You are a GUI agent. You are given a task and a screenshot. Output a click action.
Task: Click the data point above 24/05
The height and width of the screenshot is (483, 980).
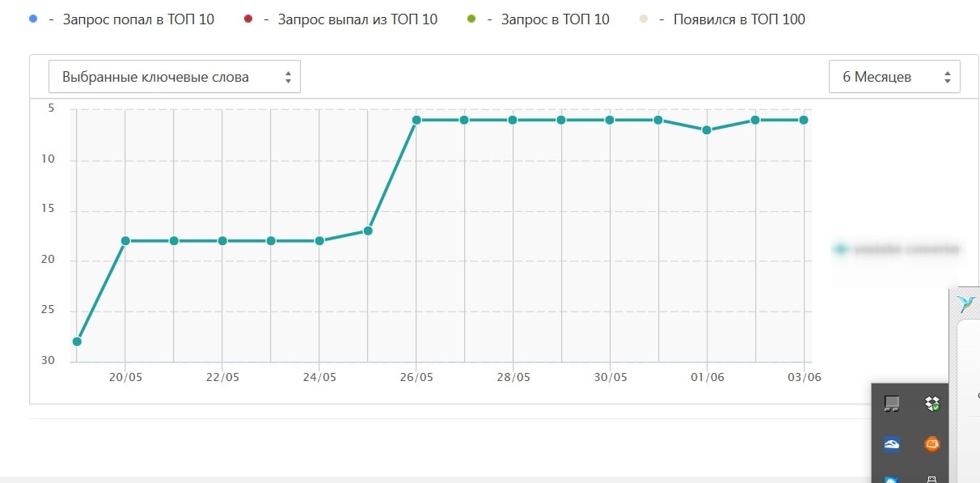click(x=319, y=241)
